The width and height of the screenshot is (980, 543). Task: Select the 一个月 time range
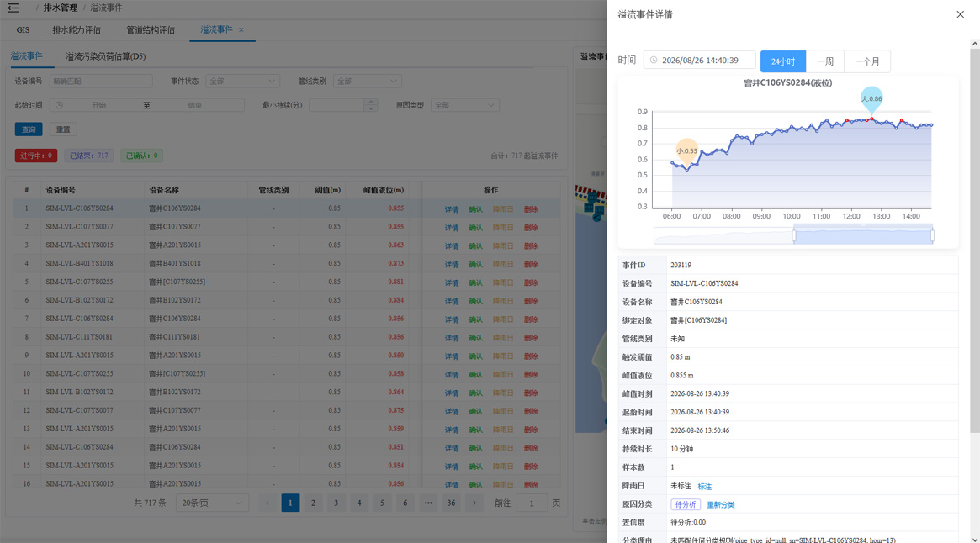pyautogui.click(x=867, y=61)
